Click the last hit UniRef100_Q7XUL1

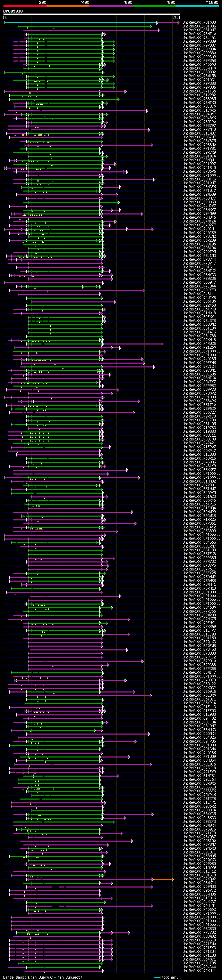tap(199, 971)
